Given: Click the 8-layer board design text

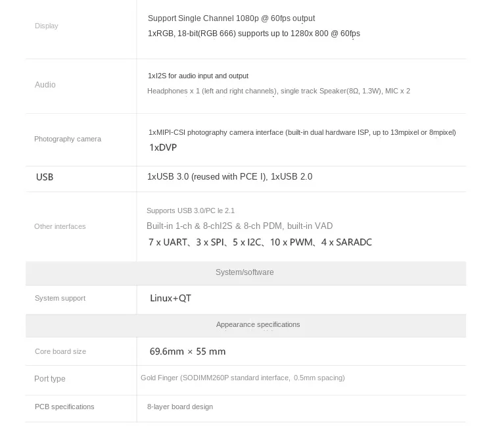Looking at the screenshot, I should pyautogui.click(x=179, y=407).
